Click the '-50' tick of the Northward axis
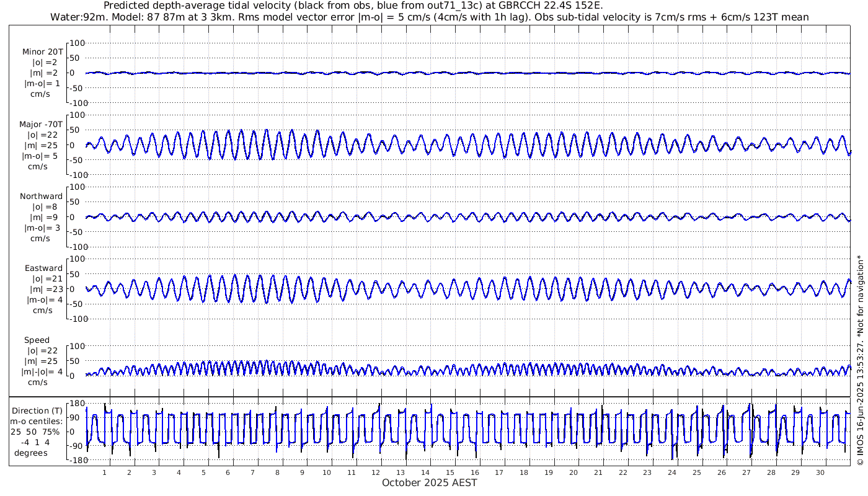 click(77, 232)
